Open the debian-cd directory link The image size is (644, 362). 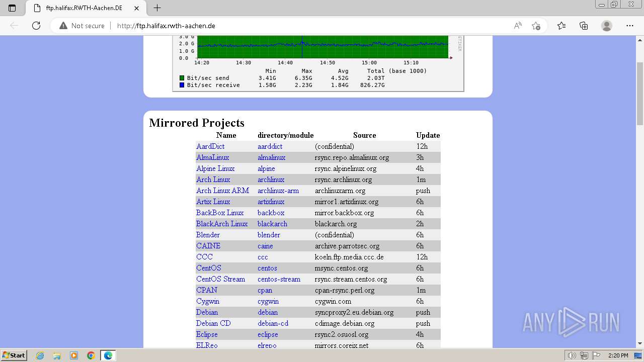click(x=273, y=323)
